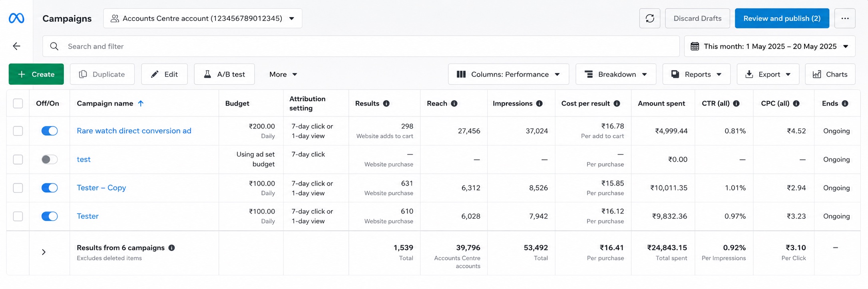Screen dimensions: 868x289
Task: Click the ₹4,999.44 amount spent cell
Action: pos(671,131)
